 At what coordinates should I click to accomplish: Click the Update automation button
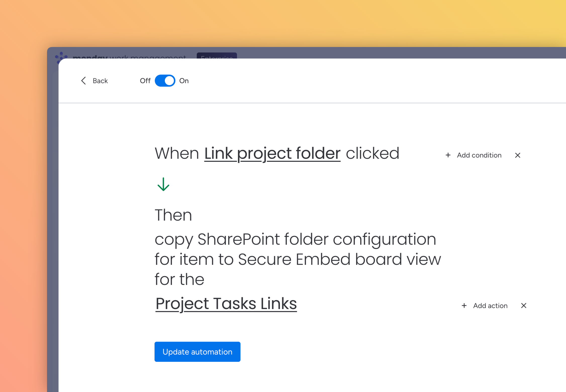click(197, 352)
